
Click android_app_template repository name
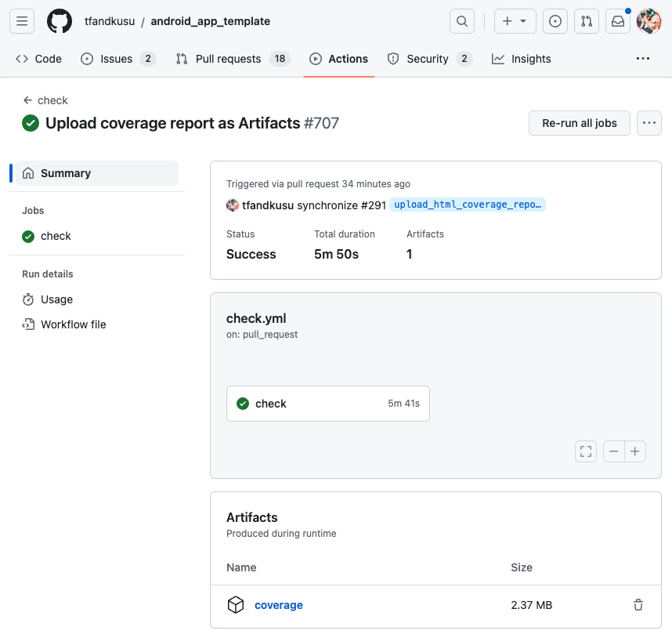pyautogui.click(x=211, y=21)
